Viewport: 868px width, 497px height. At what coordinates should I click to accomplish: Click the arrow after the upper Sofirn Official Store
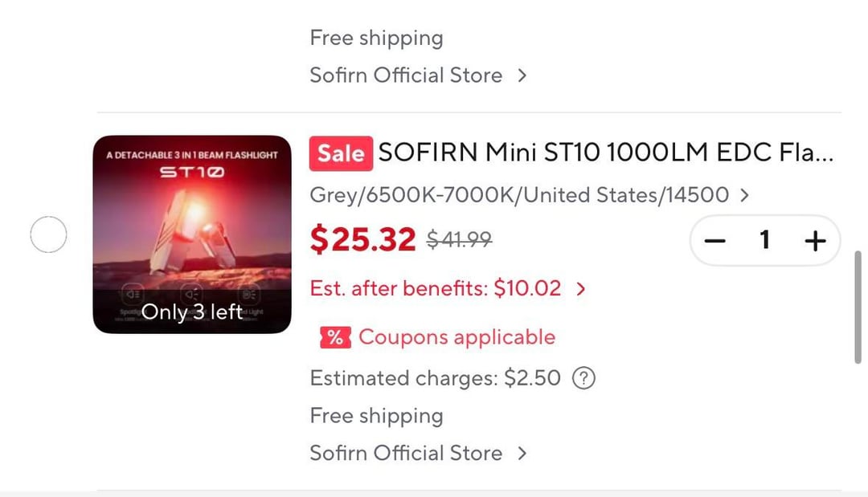522,76
